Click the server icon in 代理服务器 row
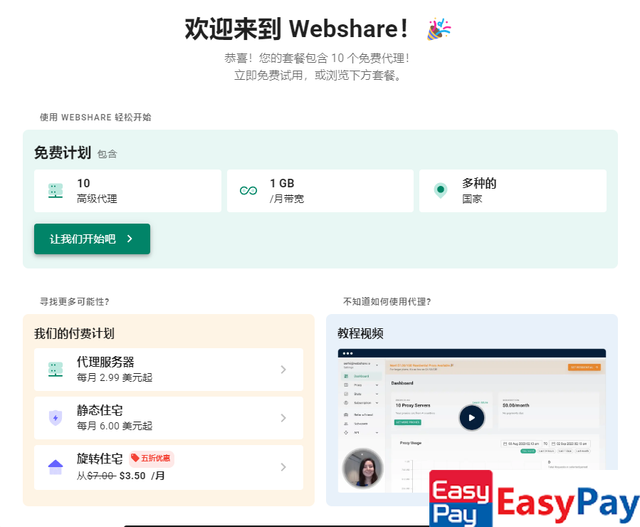Screen dimensions: 640x527 (56, 369)
